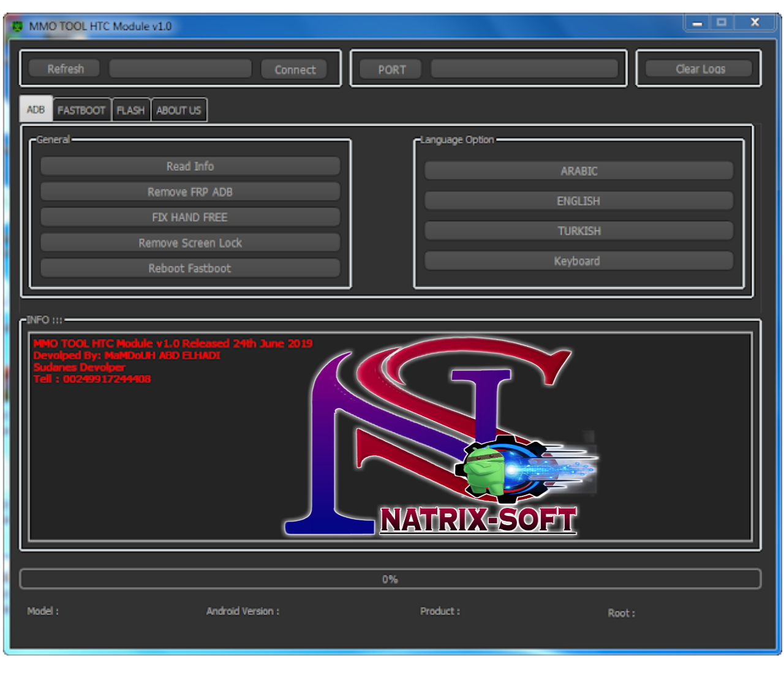Open the ABOUT US tab

(x=179, y=110)
